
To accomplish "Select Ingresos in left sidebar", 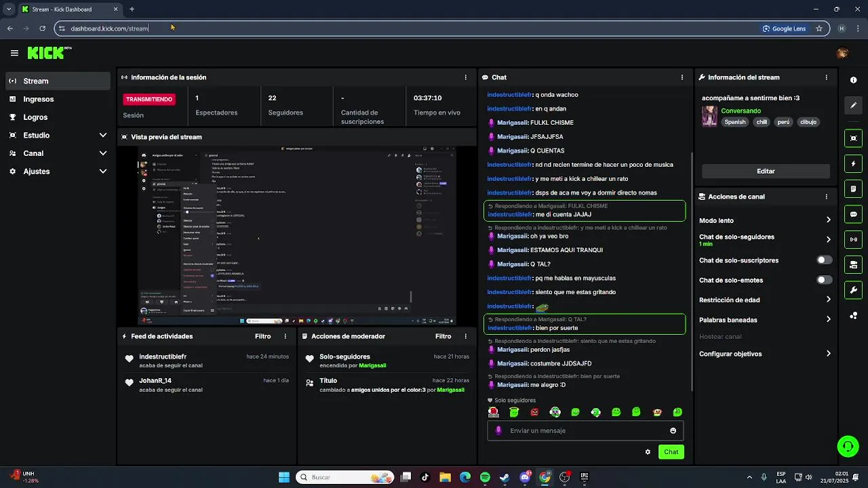I will [58, 99].
